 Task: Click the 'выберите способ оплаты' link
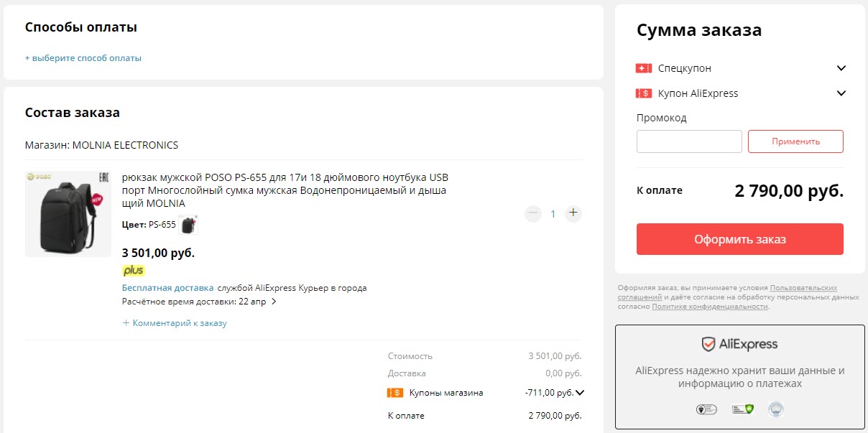[x=83, y=58]
